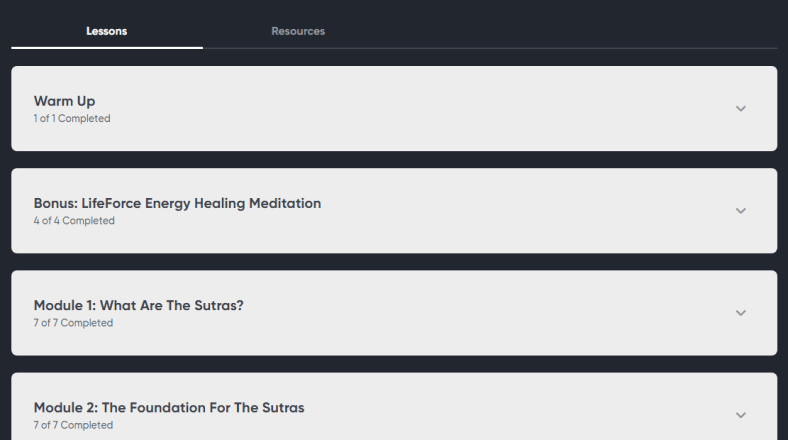Expand the Warm Up section chevron
The image size is (788, 440).
pos(740,108)
